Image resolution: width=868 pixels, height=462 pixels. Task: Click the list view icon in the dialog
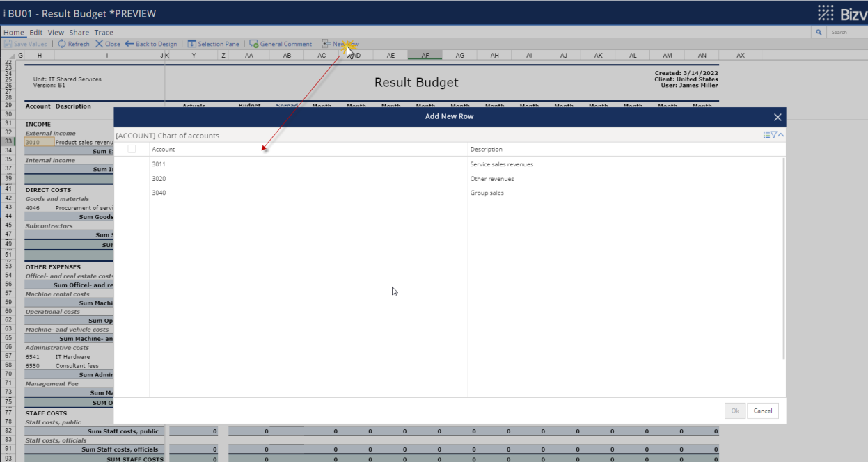(x=766, y=134)
